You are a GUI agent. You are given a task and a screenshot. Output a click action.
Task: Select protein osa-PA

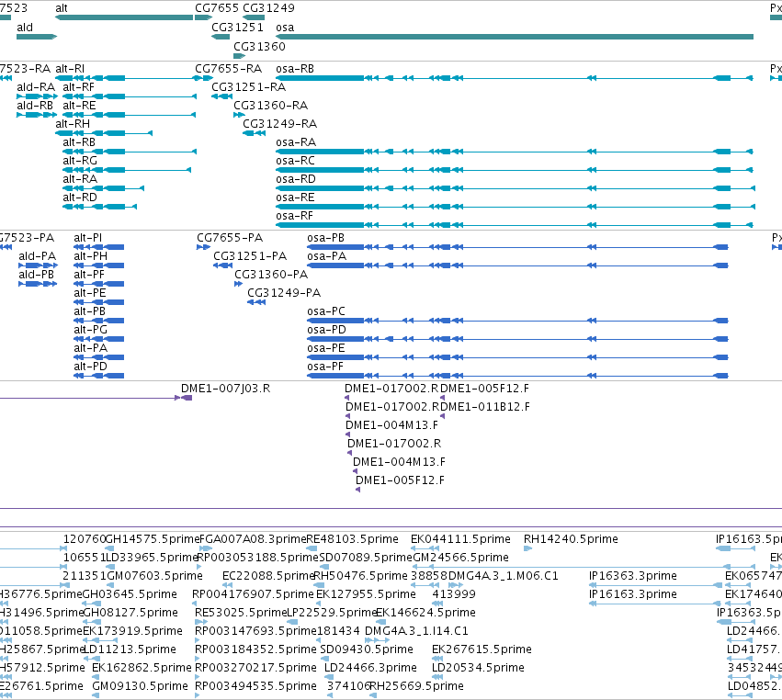517,265
